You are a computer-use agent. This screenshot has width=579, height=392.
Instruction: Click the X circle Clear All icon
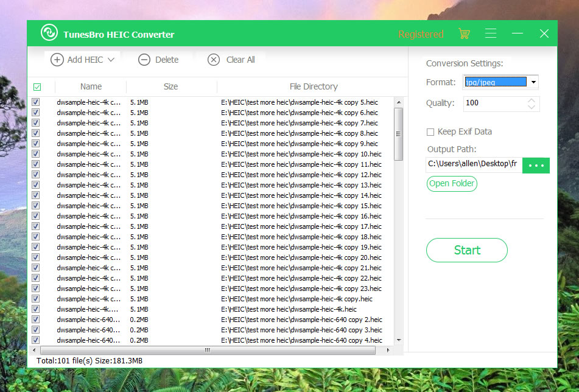click(x=214, y=60)
